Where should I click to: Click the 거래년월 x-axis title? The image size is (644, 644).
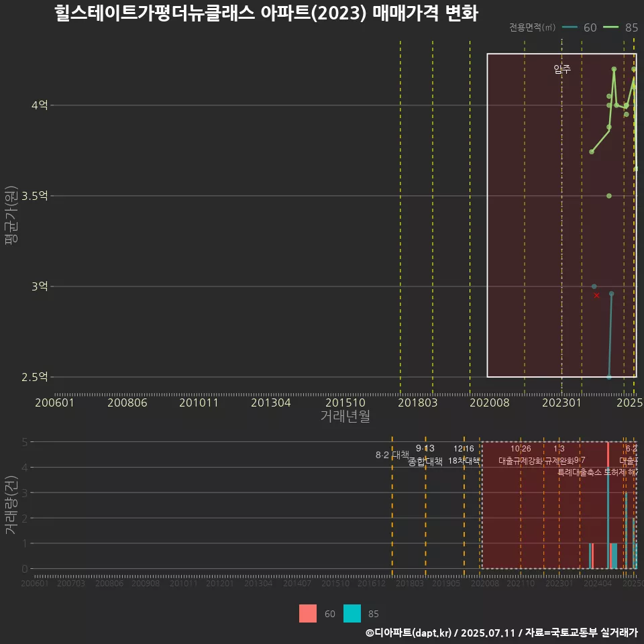coord(345,416)
